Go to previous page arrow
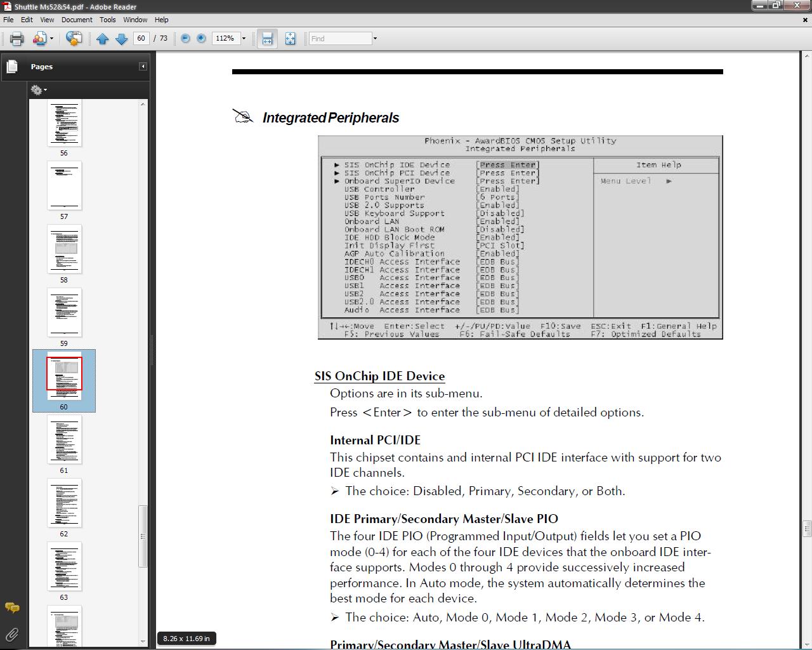Image resolution: width=812 pixels, height=650 pixels. (102, 39)
